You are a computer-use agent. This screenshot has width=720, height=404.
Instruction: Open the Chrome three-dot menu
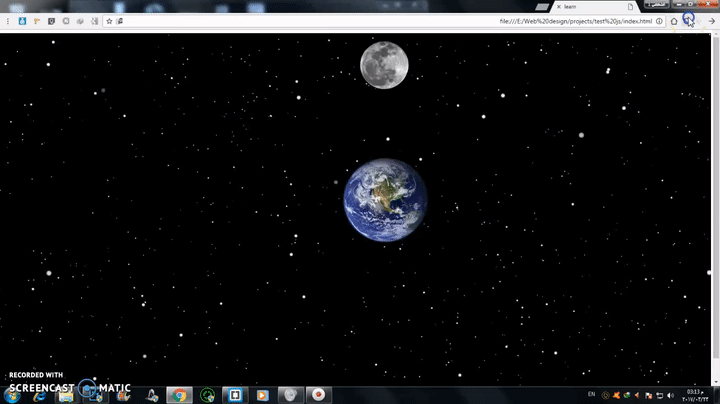point(9,20)
